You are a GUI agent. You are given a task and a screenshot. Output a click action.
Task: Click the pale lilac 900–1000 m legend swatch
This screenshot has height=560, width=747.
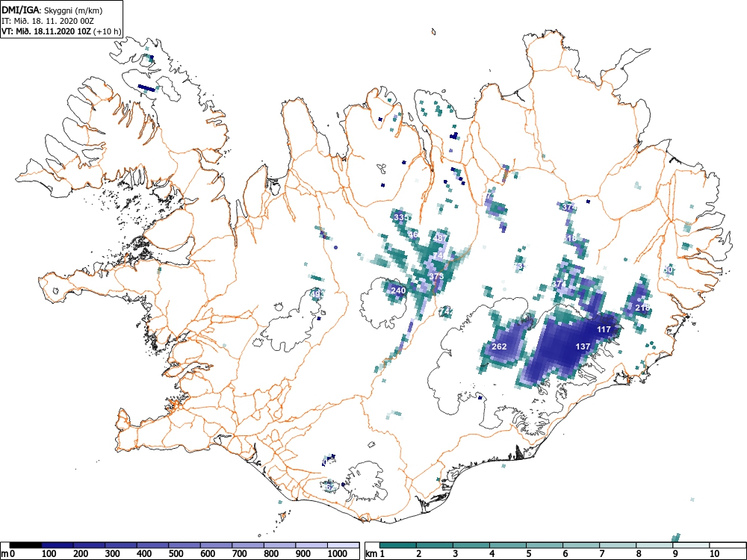click(x=311, y=545)
